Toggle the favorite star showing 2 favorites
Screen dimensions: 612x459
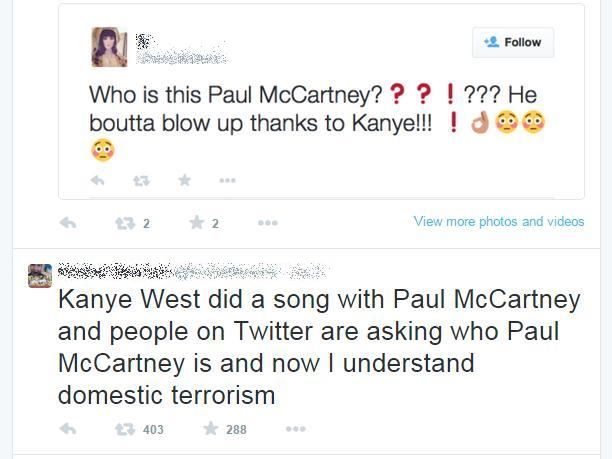tap(197, 223)
